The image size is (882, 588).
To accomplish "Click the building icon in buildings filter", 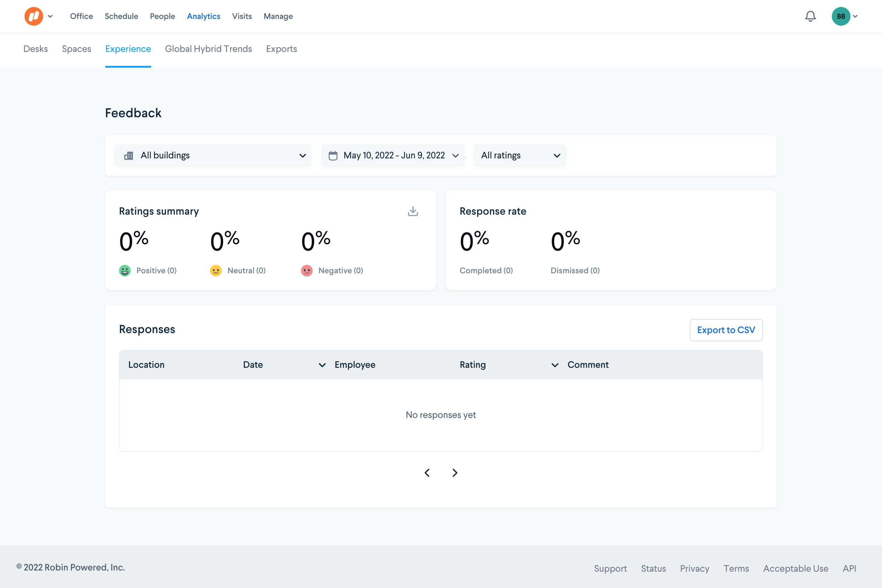I will point(129,155).
